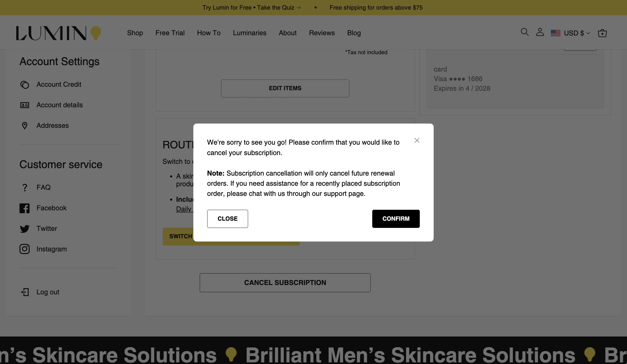Open the Instagram link

pyautogui.click(x=52, y=249)
